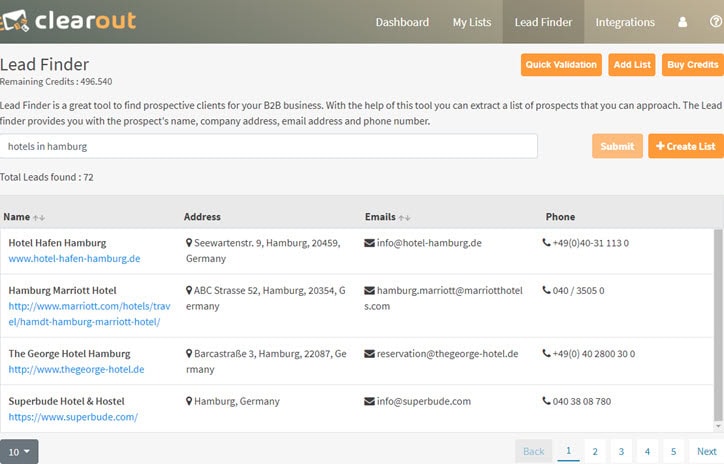Image resolution: width=724 pixels, height=465 pixels.
Task: Sort leads by Emails column arrows
Action: pyautogui.click(x=404, y=217)
